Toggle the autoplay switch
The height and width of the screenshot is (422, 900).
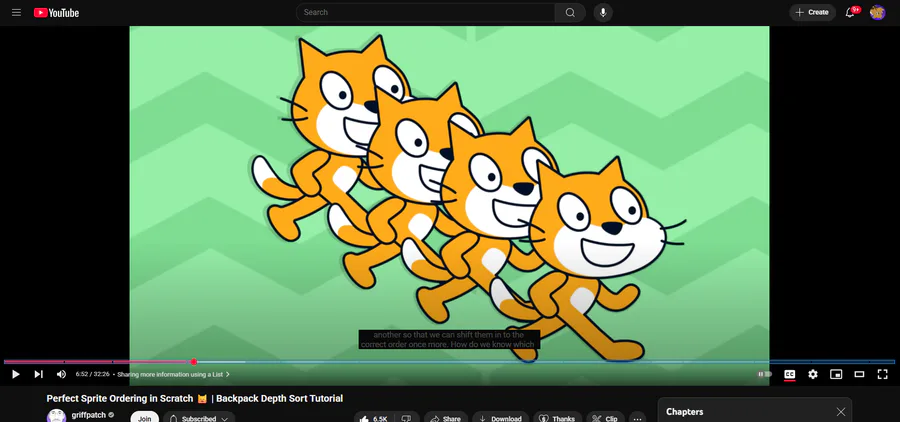764,374
